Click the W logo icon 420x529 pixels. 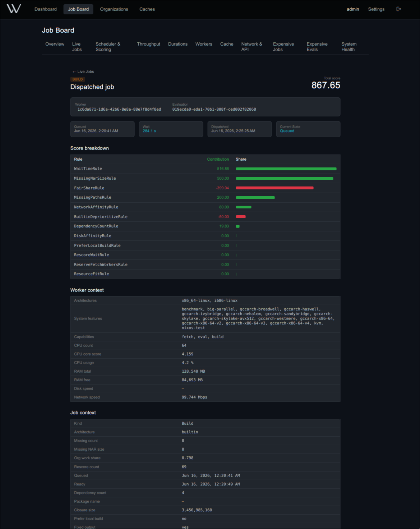[14, 9]
